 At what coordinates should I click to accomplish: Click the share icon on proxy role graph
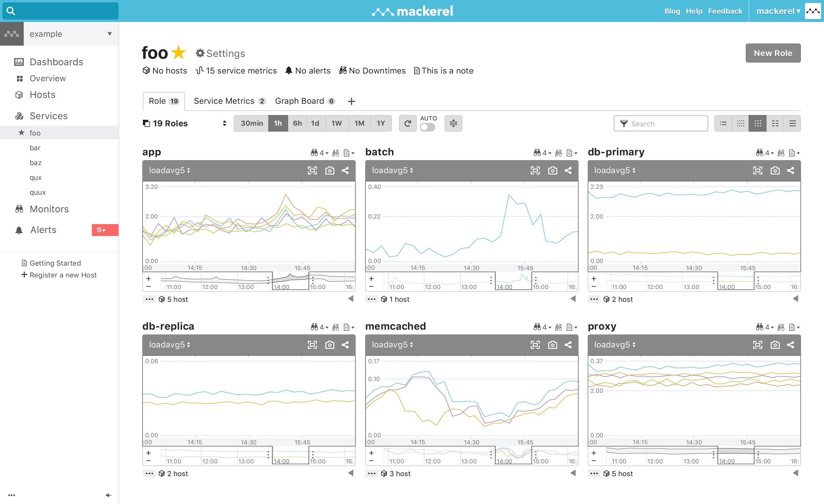click(x=792, y=344)
